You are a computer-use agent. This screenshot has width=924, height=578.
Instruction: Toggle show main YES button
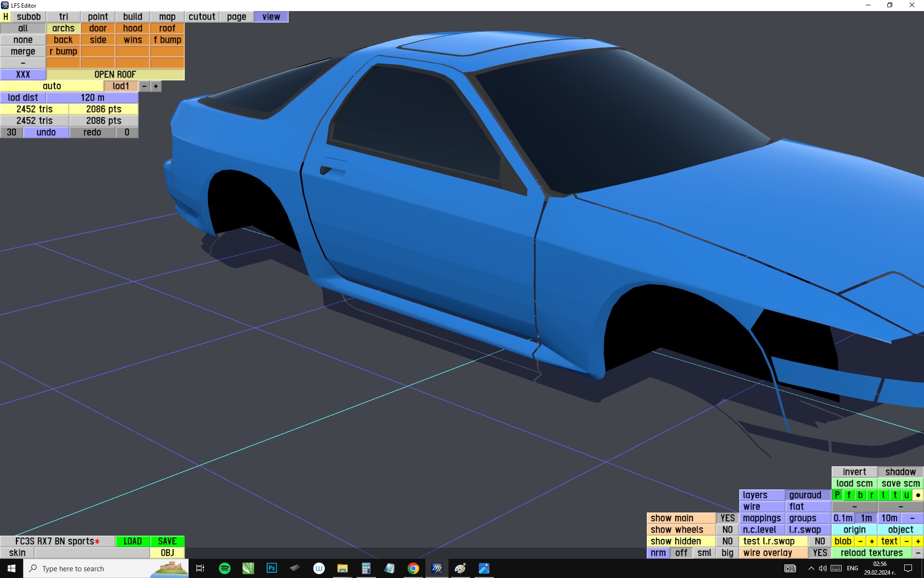click(x=727, y=518)
